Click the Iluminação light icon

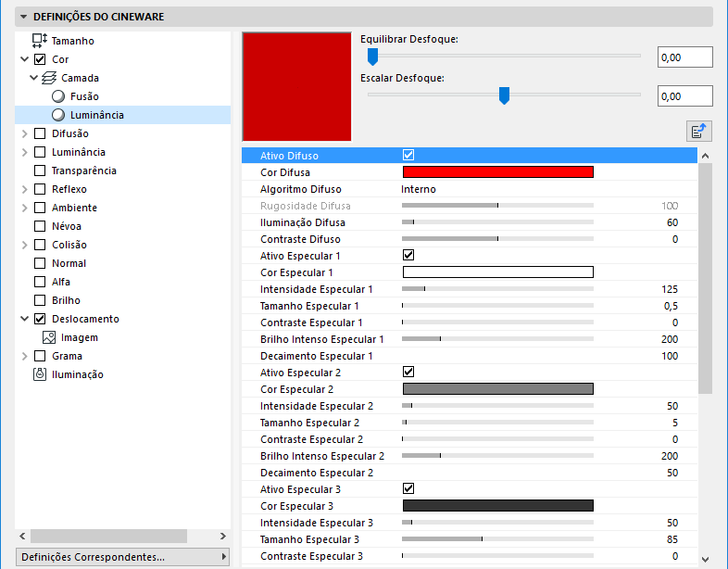(40, 373)
